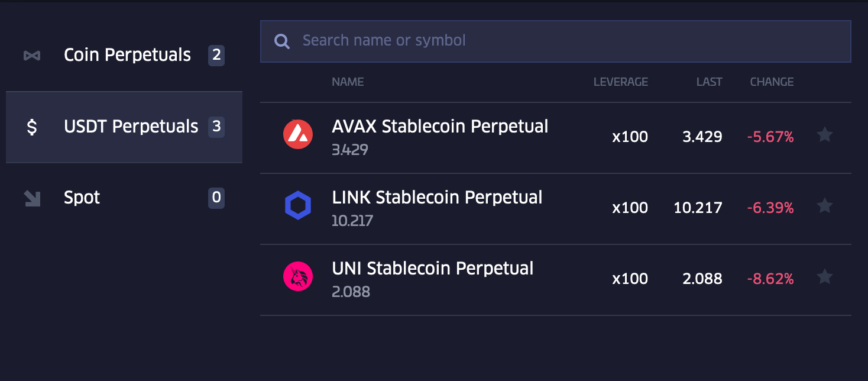Sort by LEVERAGE column header
Image resolution: width=868 pixels, height=381 pixels.
click(x=620, y=82)
